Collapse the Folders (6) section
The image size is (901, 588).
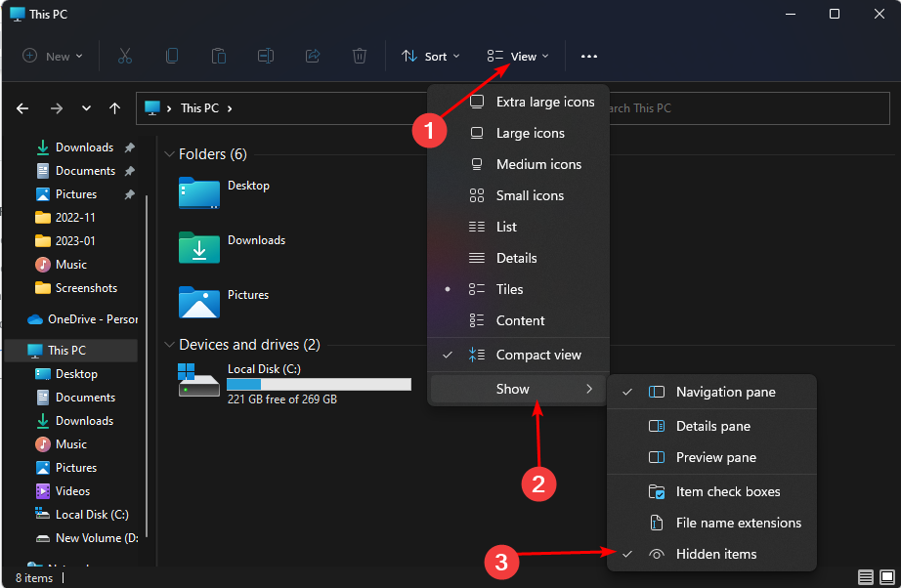point(169,153)
